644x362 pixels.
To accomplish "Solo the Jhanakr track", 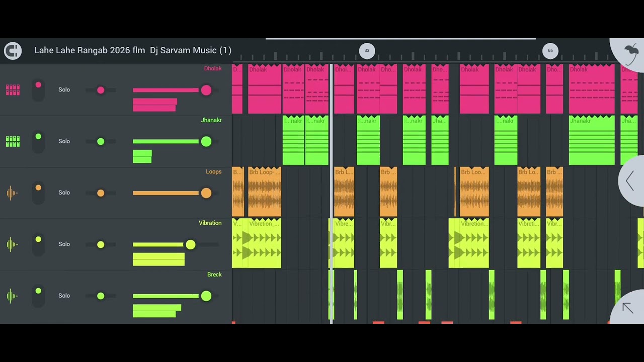I will pos(64,141).
